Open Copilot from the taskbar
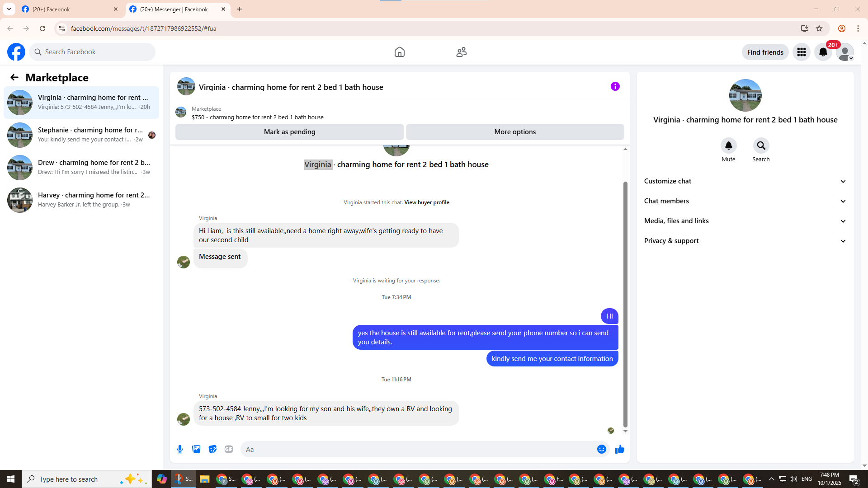 pos(161,479)
